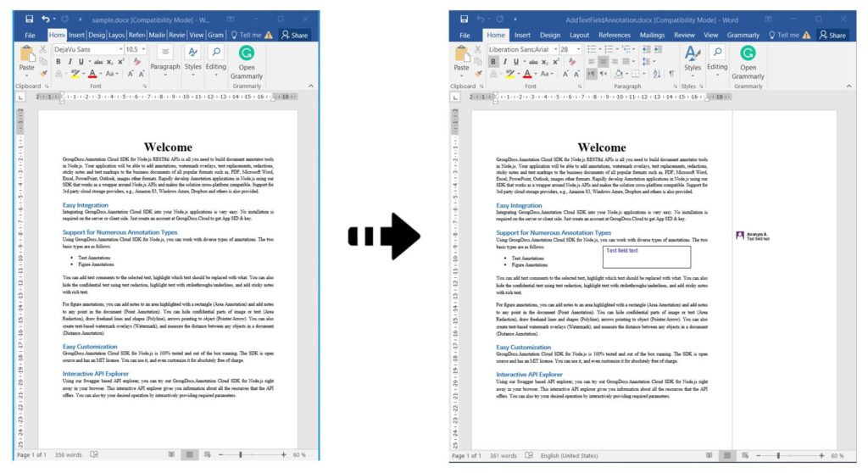Viewport: 868px width, 473px height.
Task: Click the 'Text field text' annotation box in document
Action: (x=646, y=256)
